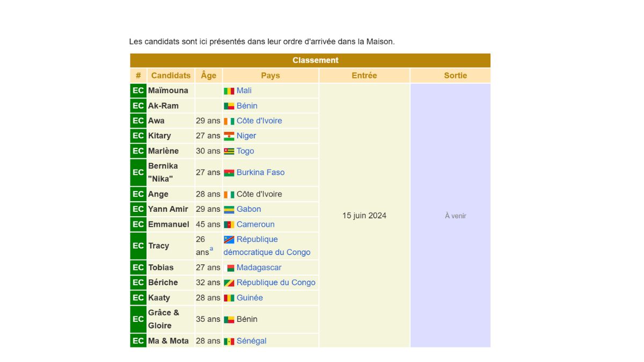Click the Gabon country link
This screenshot has width=644, height=362.
249,209
